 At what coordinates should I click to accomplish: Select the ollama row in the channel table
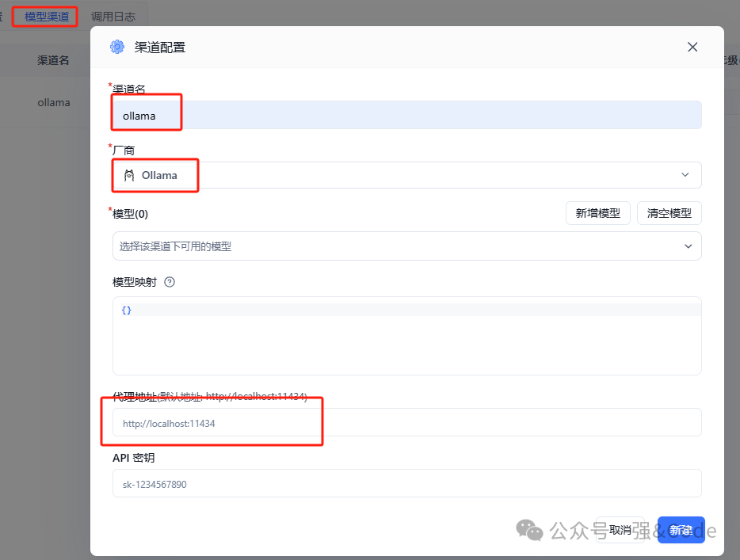coord(53,102)
